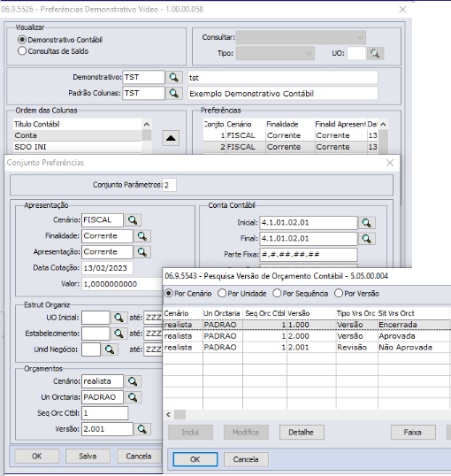Click 'Sit Vrs Orct' column header

point(414,313)
